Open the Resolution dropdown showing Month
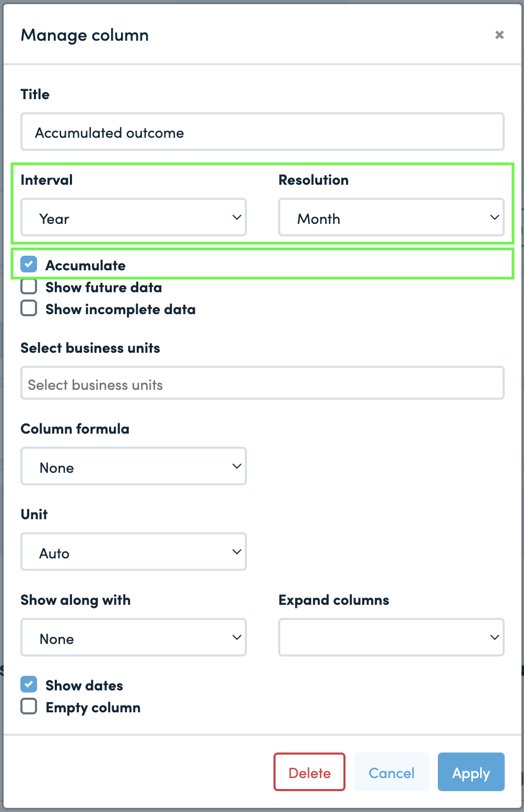This screenshot has width=524, height=812. coord(391,217)
